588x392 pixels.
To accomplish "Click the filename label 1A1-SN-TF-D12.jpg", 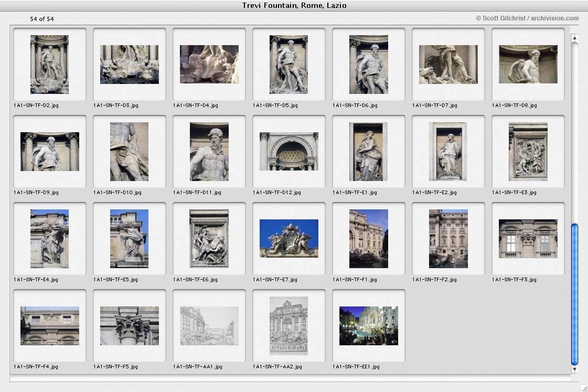I will tap(277, 193).
